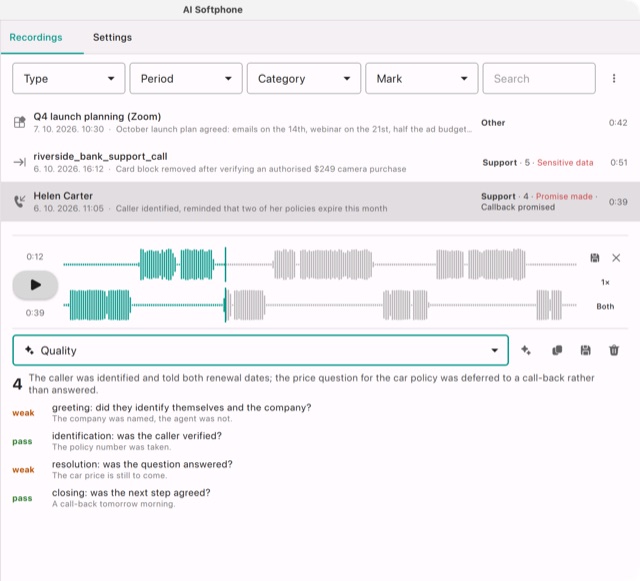Seek in the upper channel waveform
640x581 pixels.
pos(320,265)
